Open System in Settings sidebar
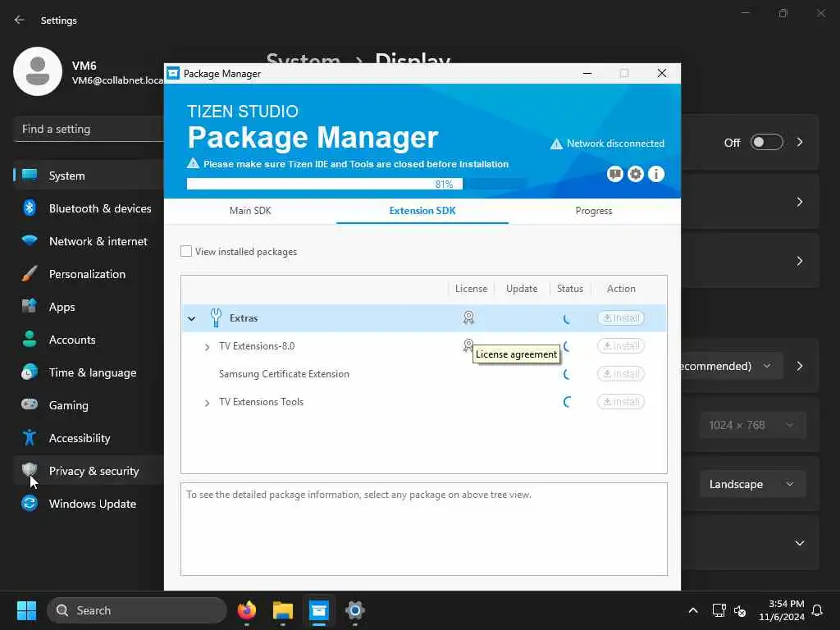This screenshot has height=630, width=840. tap(89, 176)
